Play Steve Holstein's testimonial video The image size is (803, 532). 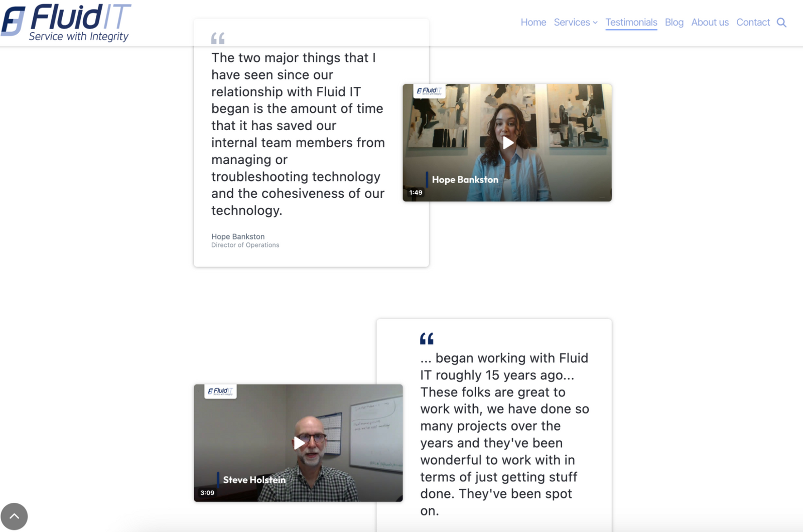pyautogui.click(x=298, y=443)
